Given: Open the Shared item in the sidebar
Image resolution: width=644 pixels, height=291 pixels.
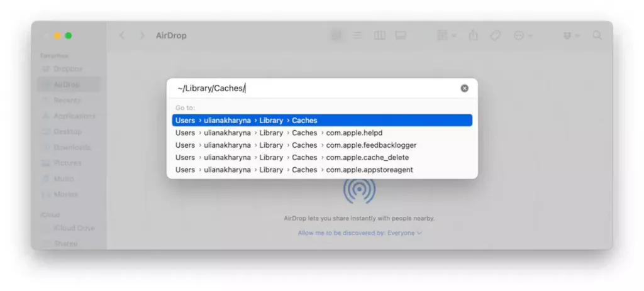Looking at the screenshot, I should [68, 243].
